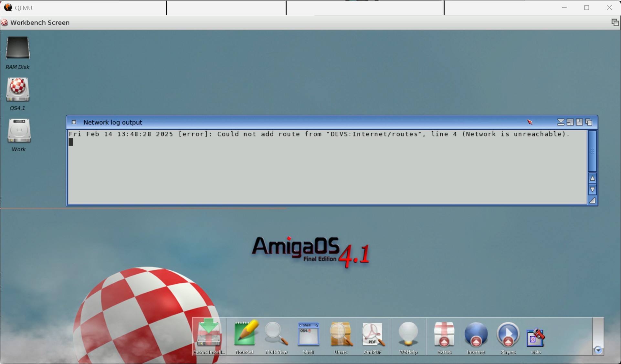Maximize the QEMU window
The width and height of the screenshot is (621, 364).
click(587, 8)
